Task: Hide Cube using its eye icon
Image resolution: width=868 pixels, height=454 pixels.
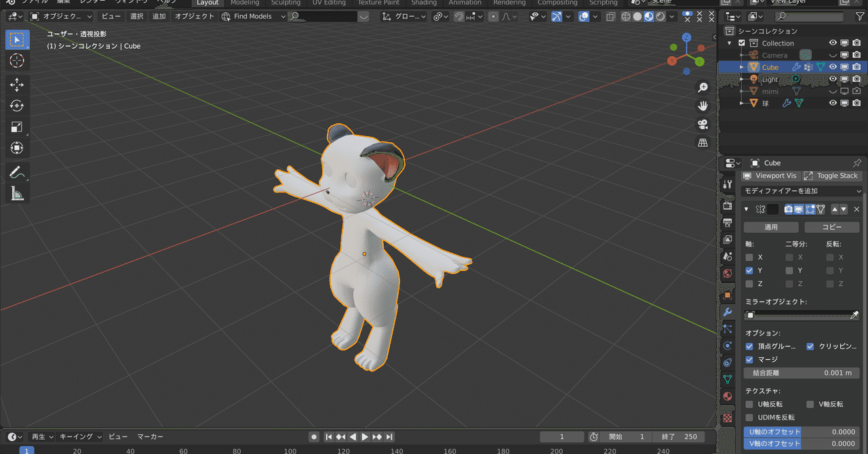Action: point(833,67)
